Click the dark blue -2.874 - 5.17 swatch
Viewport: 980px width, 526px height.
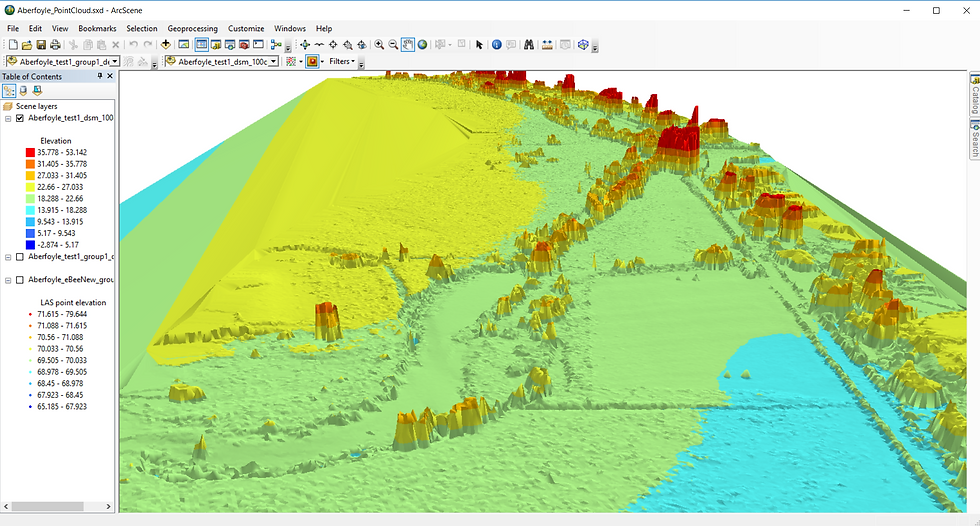point(30,245)
